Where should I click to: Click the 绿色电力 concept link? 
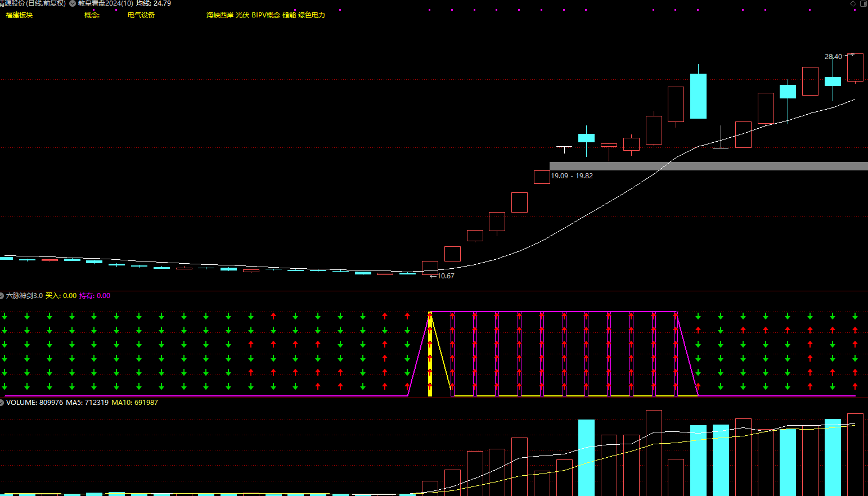[312, 15]
